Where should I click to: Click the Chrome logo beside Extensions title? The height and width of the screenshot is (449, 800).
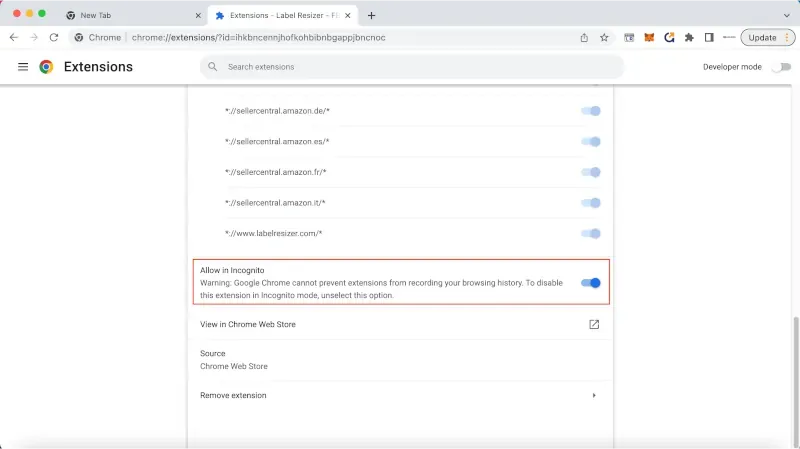tap(46, 67)
